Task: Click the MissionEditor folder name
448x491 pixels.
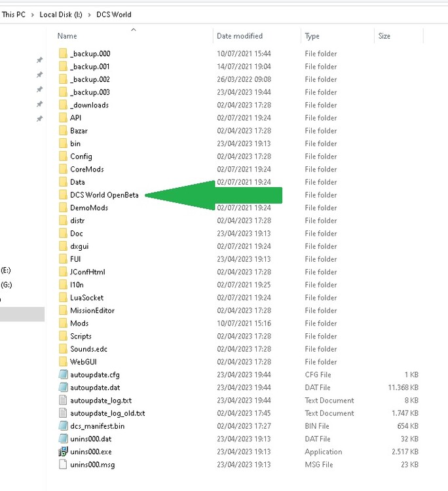Action: coord(92,310)
